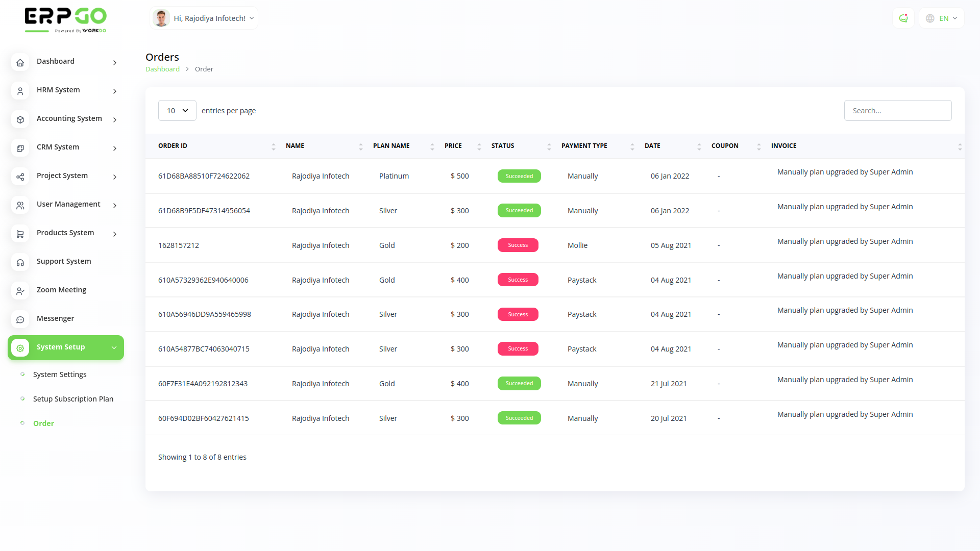Viewport: 980px width, 551px height.
Task: Click inside the Search field
Action: tap(898, 110)
